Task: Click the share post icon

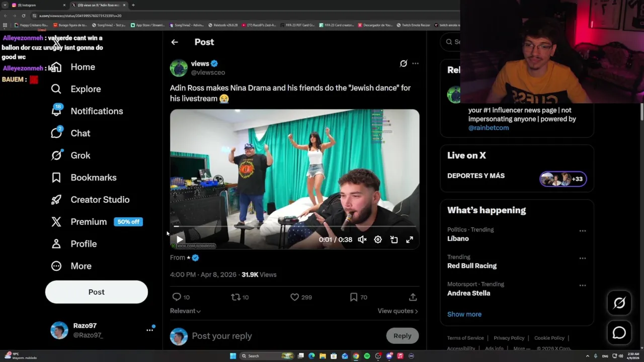Action: (413, 297)
